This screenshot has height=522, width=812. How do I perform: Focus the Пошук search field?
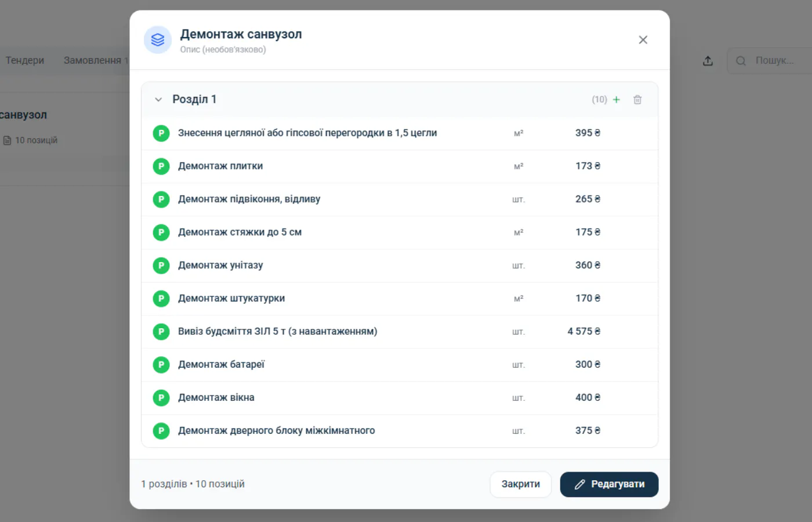pyautogui.click(x=769, y=61)
